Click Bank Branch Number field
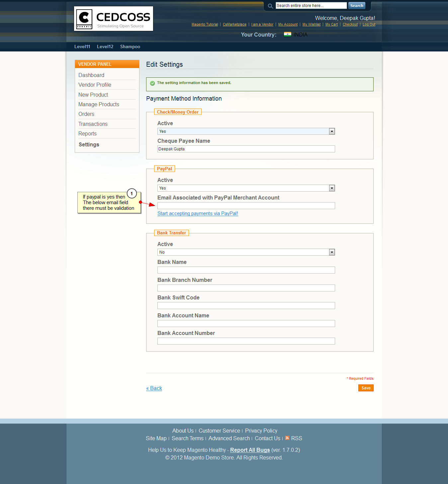Screen dimensions: 448x484 246,288
